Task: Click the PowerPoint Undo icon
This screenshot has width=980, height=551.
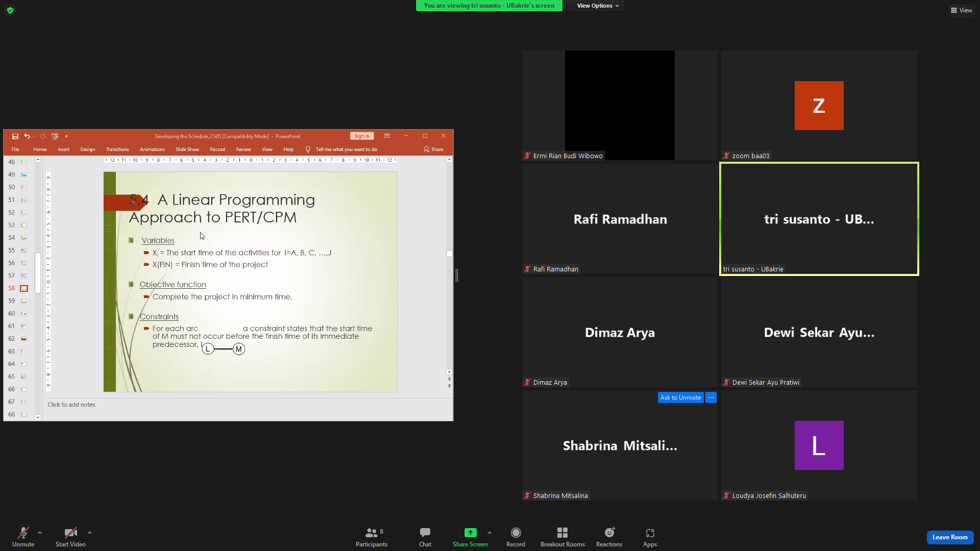Action: pyautogui.click(x=27, y=136)
